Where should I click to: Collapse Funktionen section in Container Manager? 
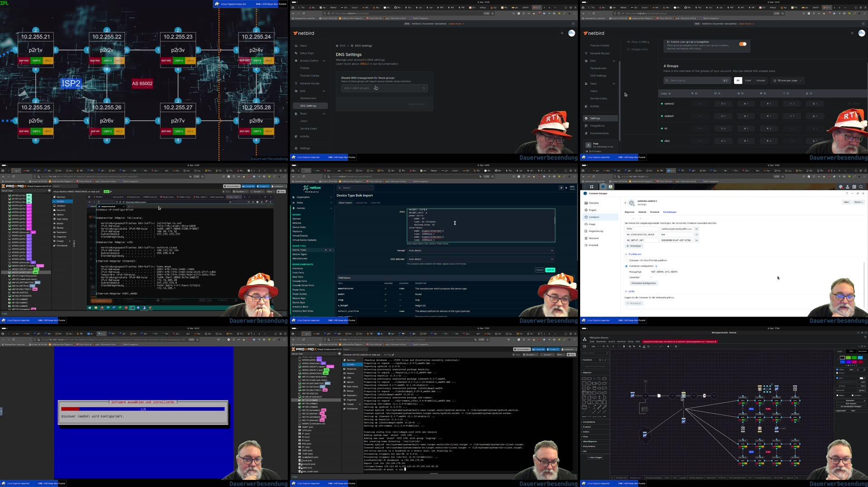(x=626, y=254)
